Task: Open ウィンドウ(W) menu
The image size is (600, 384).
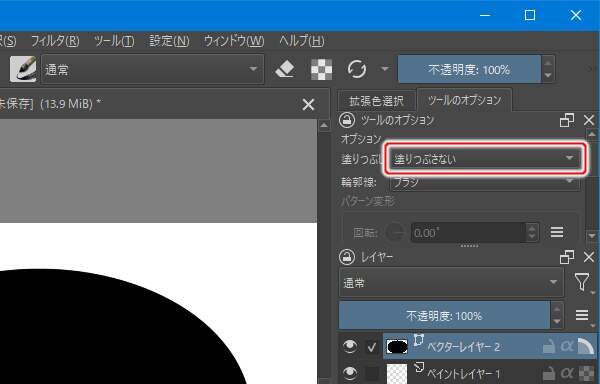Action: tap(234, 41)
